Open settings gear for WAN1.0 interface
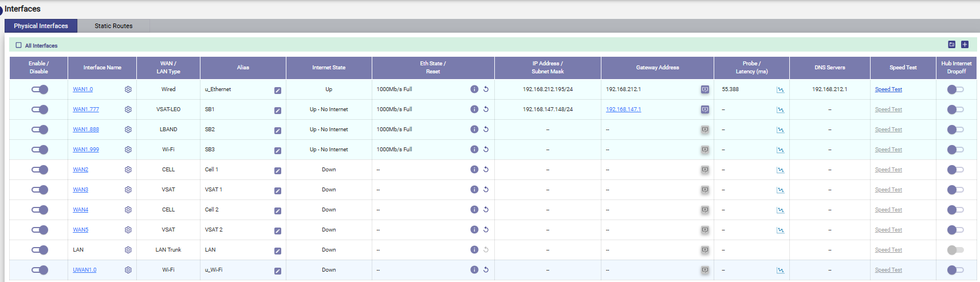The height and width of the screenshot is (282, 980). point(128,89)
